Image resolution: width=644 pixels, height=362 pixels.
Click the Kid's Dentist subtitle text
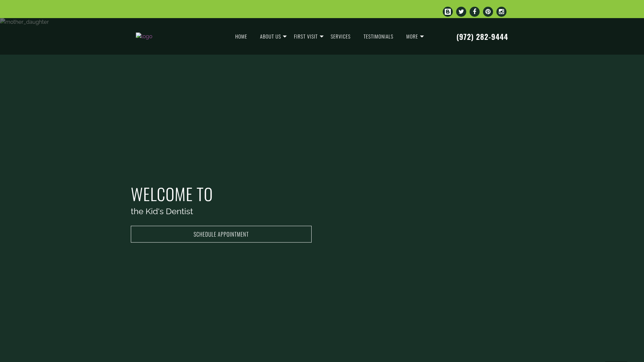pyautogui.click(x=162, y=212)
